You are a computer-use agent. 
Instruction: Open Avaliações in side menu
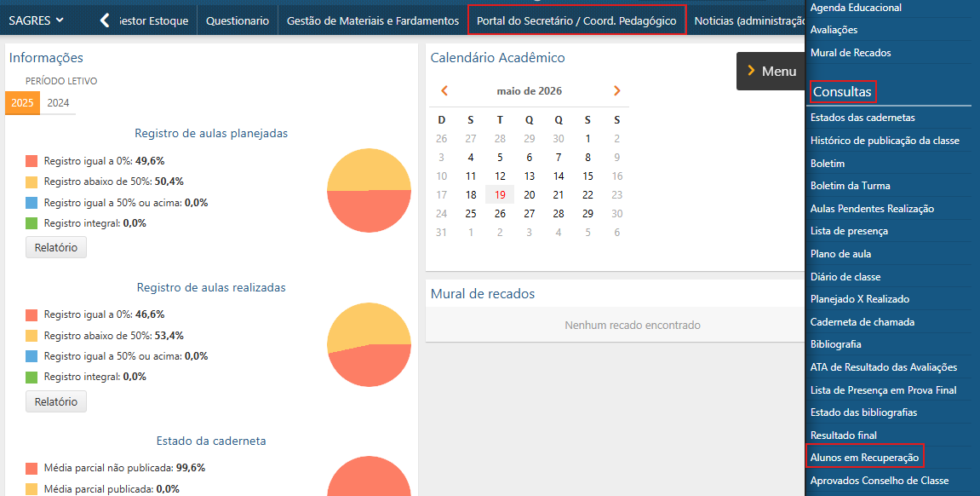pos(834,30)
